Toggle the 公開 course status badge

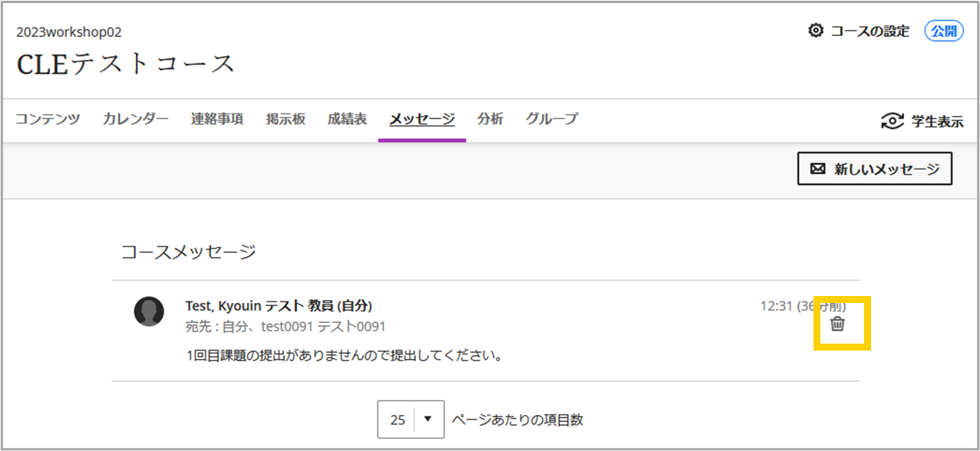tap(944, 31)
